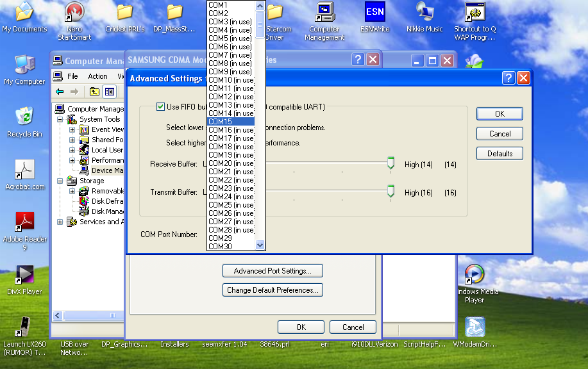
Task: Click Help button on SAMSUNG CDMA Modem dialog
Action: (358, 59)
